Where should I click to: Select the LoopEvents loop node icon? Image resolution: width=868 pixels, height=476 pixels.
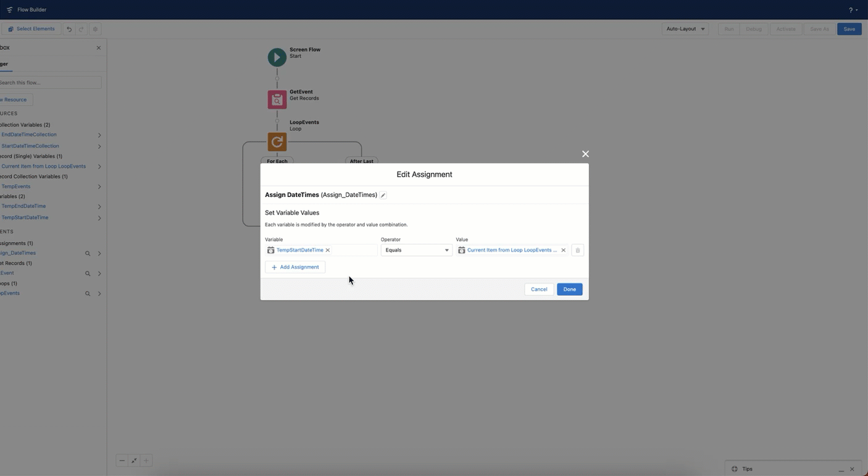pyautogui.click(x=277, y=142)
